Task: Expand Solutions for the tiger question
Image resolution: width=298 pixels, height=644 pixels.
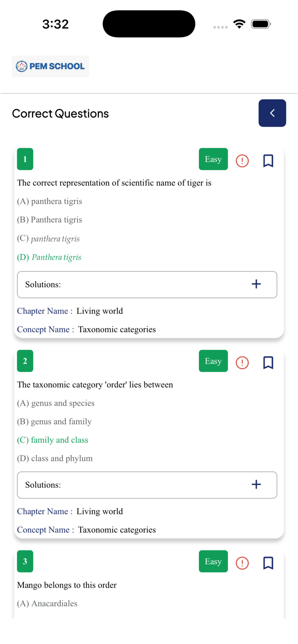Action: coord(256,284)
